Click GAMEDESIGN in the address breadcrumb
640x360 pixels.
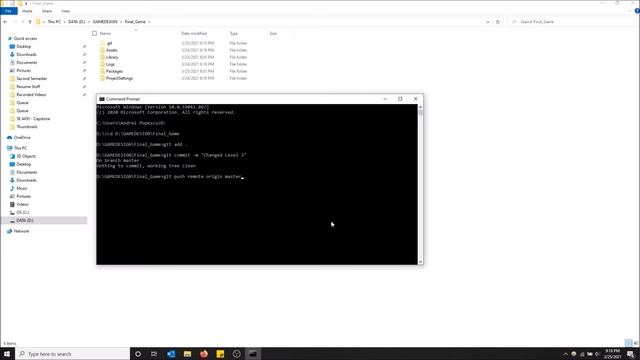[105, 22]
